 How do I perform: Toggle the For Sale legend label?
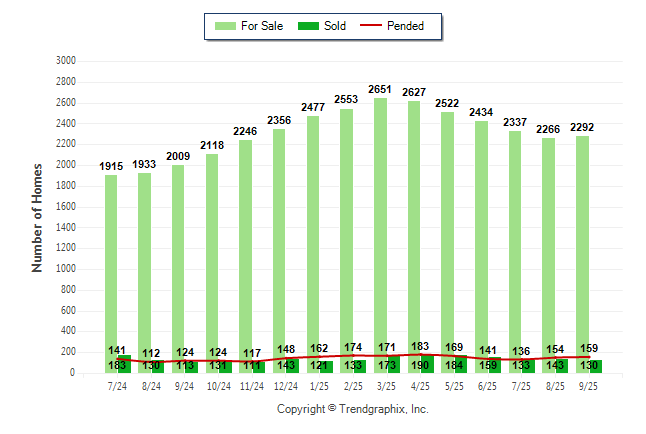coord(262,26)
